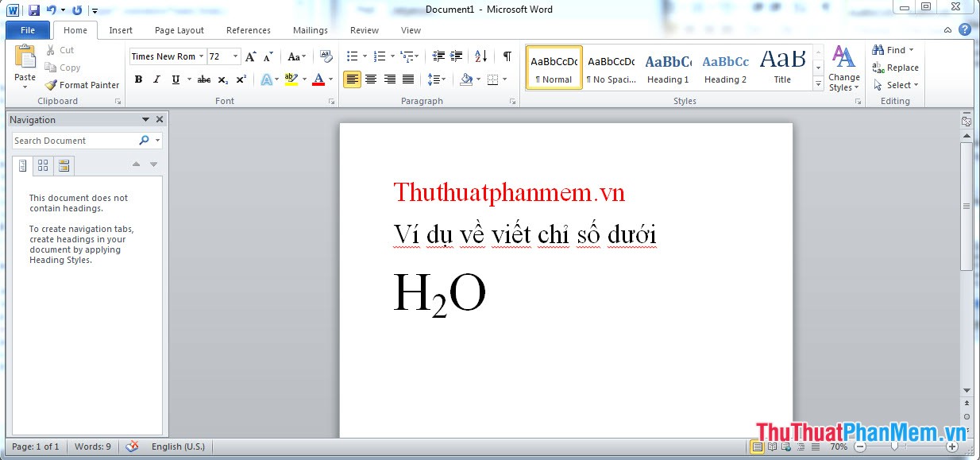Apply superscript formatting
This screenshot has width=980, height=460.
point(240,79)
